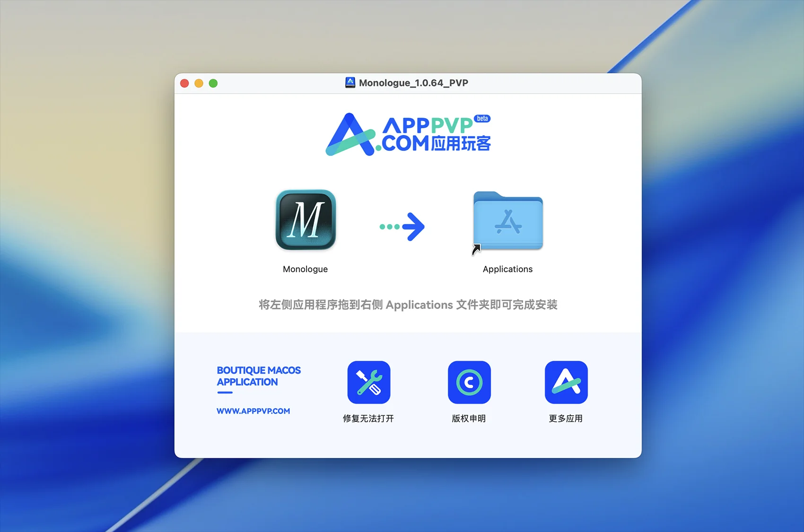This screenshot has width=804, height=532.
Task: Click the '修复无法打开' text label
Action: pyautogui.click(x=368, y=419)
